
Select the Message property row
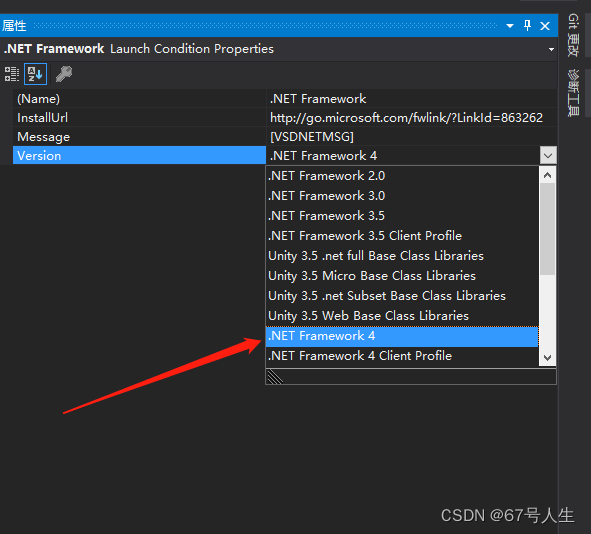[x=139, y=137]
